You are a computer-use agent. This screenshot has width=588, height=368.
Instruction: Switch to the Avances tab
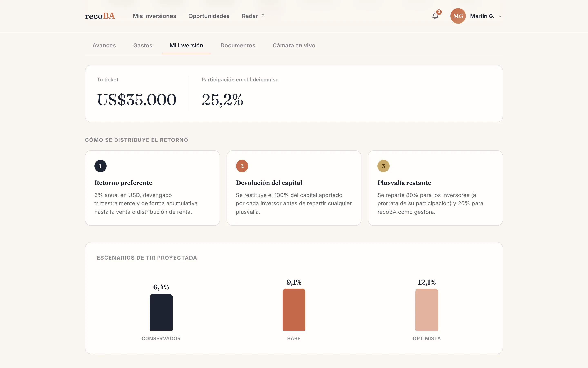104,46
